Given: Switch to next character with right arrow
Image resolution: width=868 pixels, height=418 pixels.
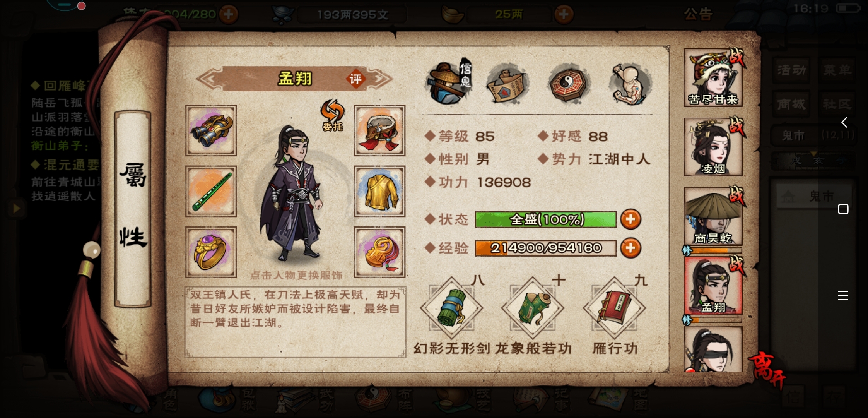Looking at the screenshot, I should point(380,79).
